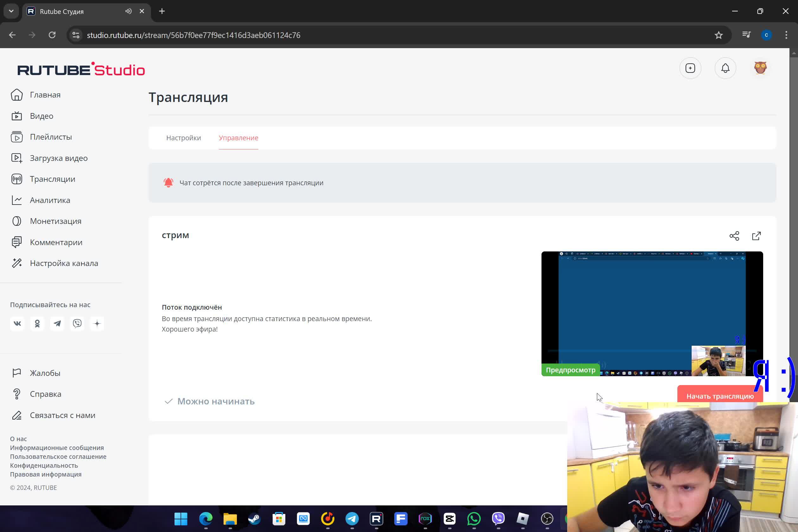Click the Telegram social icon under Подписывайтесь
The height and width of the screenshot is (532, 798).
57,324
